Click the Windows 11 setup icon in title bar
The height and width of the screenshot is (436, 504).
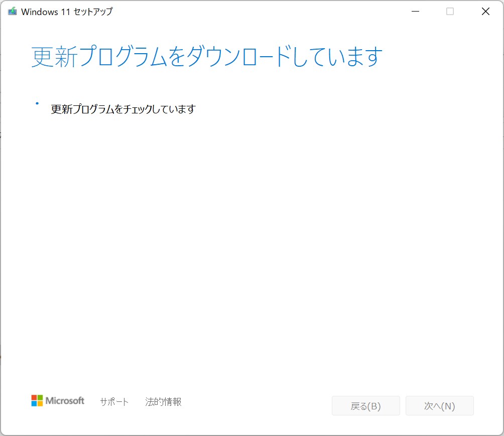click(x=12, y=12)
